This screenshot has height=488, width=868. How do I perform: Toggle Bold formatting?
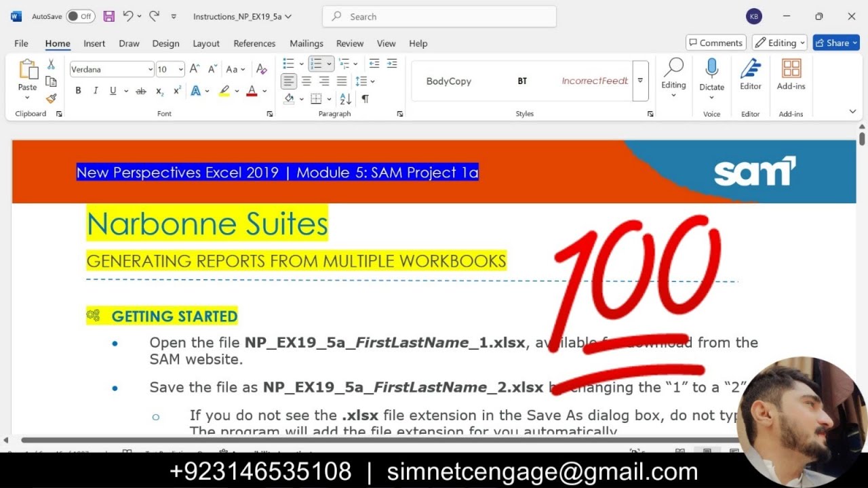[78, 91]
